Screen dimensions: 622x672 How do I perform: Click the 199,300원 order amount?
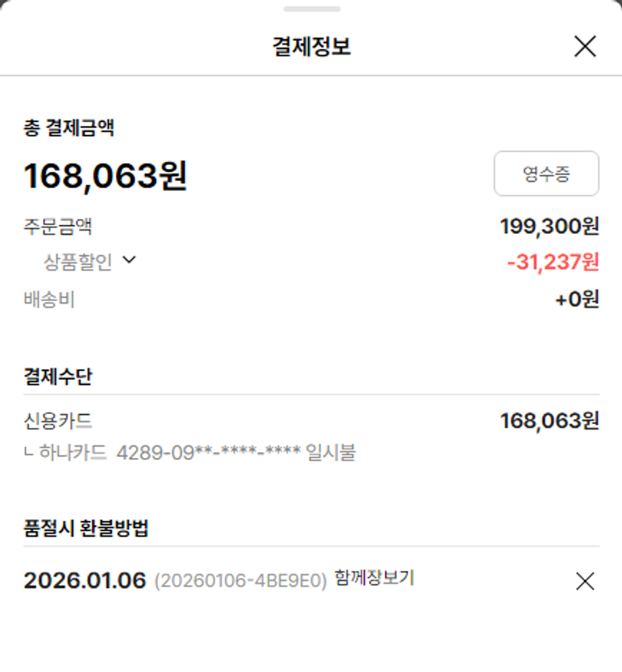(549, 225)
